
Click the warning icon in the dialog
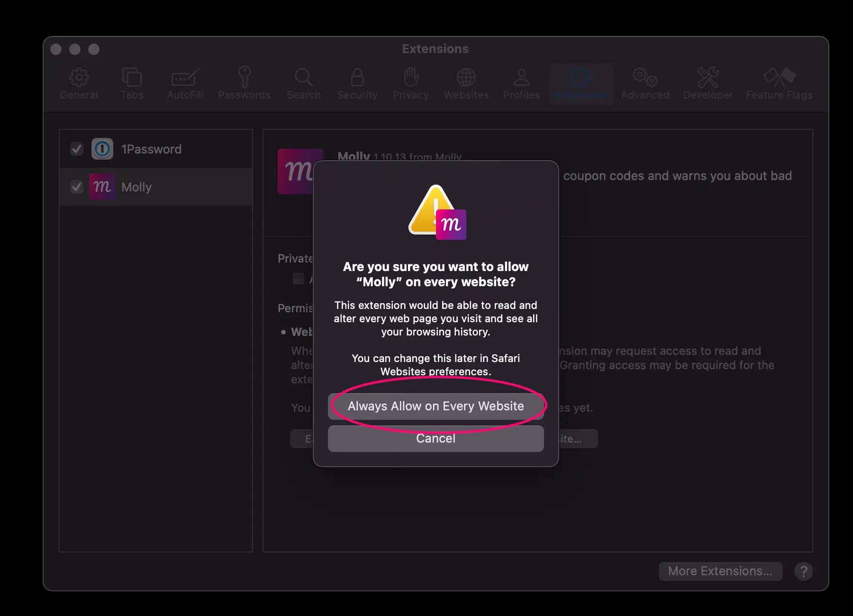point(437,212)
